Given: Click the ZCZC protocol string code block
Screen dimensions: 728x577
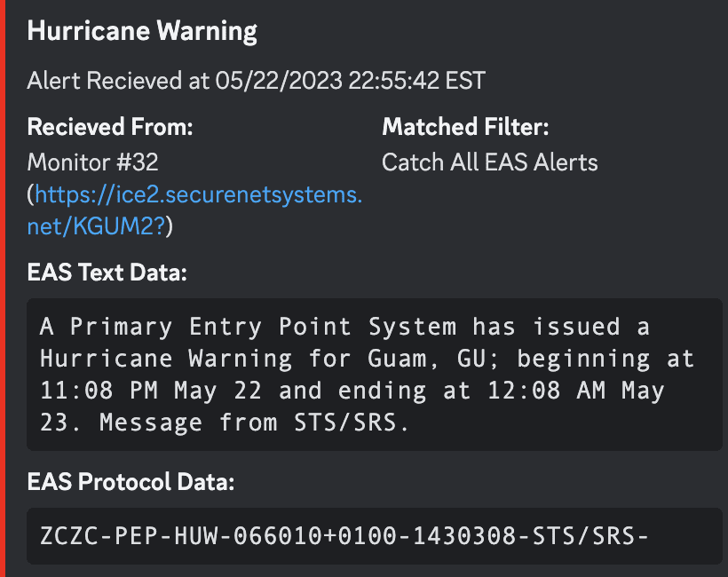Looking at the screenshot, I should 375,536.
